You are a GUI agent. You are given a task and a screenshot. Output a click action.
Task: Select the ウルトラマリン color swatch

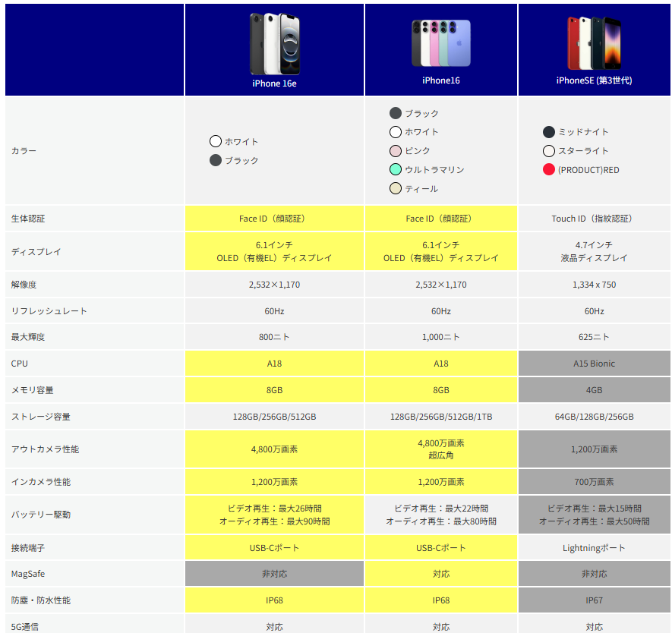[x=396, y=169]
